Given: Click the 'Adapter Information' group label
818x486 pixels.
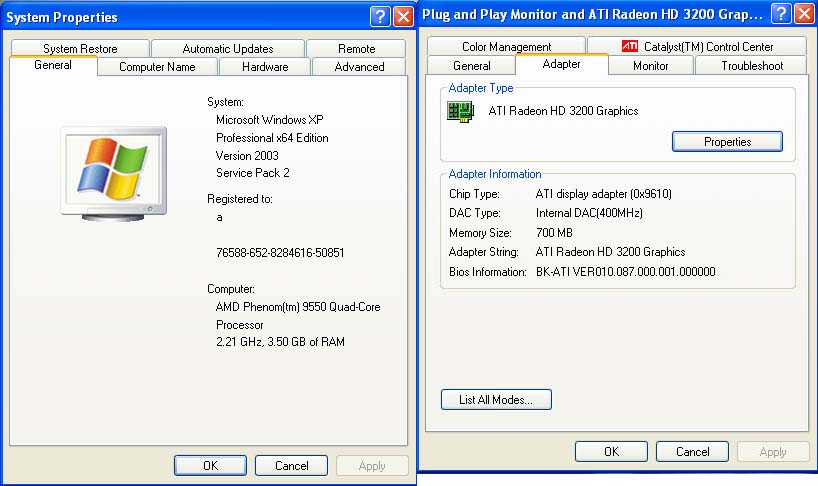Looking at the screenshot, I should click(x=495, y=174).
